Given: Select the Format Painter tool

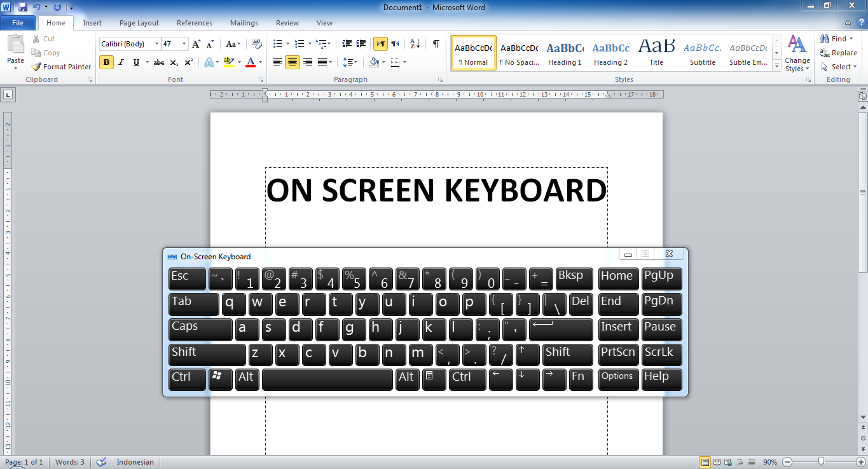Looking at the screenshot, I should pos(61,66).
